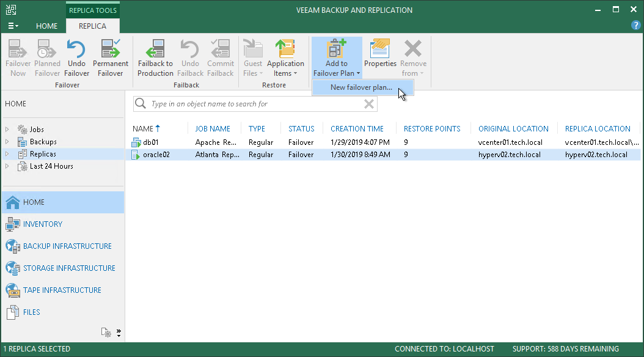Viewport: 644px width, 357px height.
Task: Sort by ORIGINAL LOCATION column header
Action: pos(513,128)
